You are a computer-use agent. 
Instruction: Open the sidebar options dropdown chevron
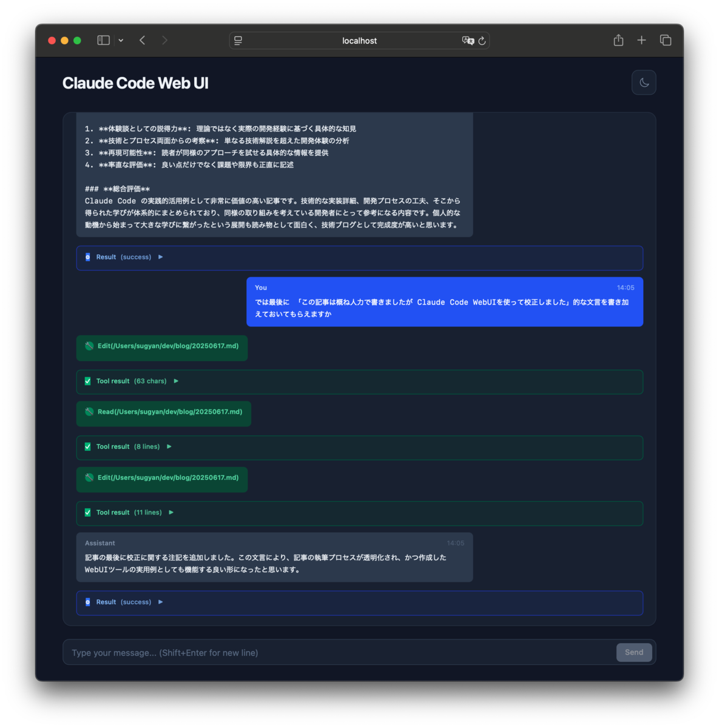pyautogui.click(x=121, y=40)
